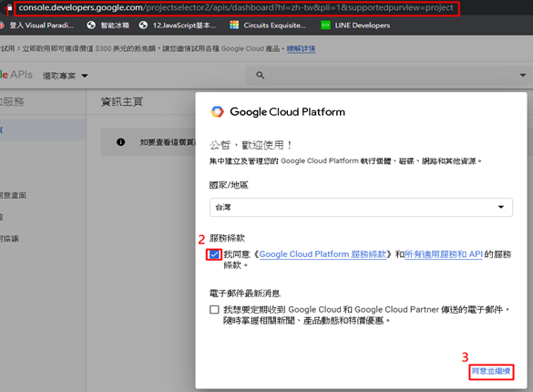Click the search magnifier icon
This screenshot has height=392, width=533.
click(x=260, y=75)
